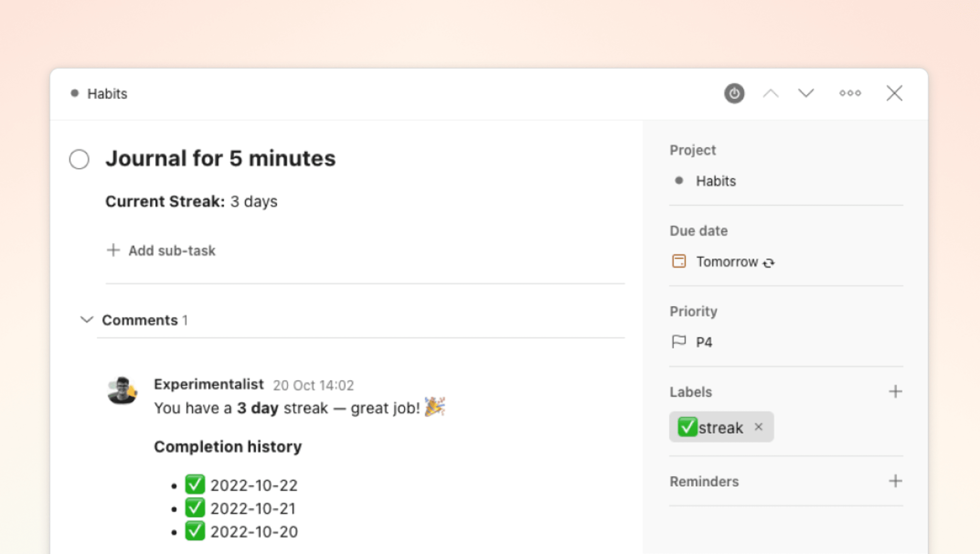Image resolution: width=980 pixels, height=554 pixels.
Task: Check the 2022-10-22 completion entry
Action: [240, 485]
